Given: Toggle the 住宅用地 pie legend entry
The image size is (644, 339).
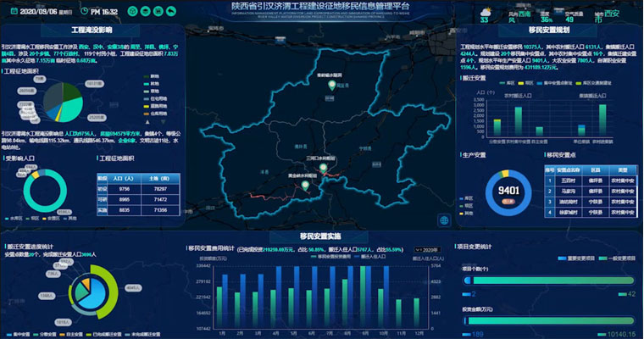Looking at the screenshot, I should [x=155, y=98].
